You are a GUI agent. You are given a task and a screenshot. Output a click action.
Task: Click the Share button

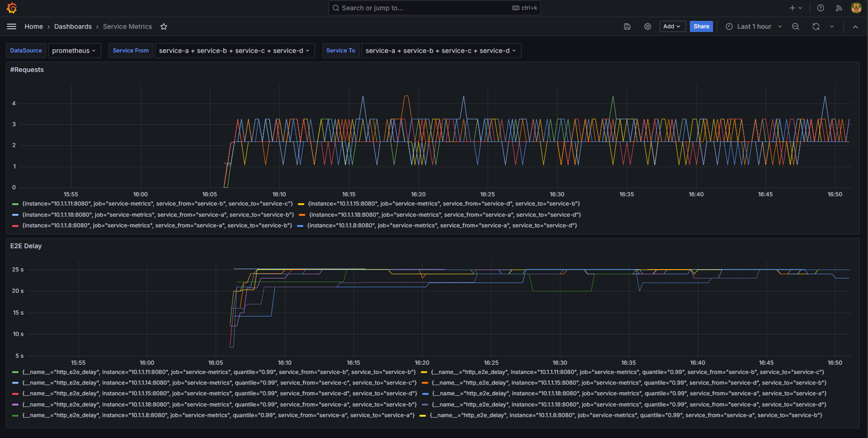tap(701, 26)
